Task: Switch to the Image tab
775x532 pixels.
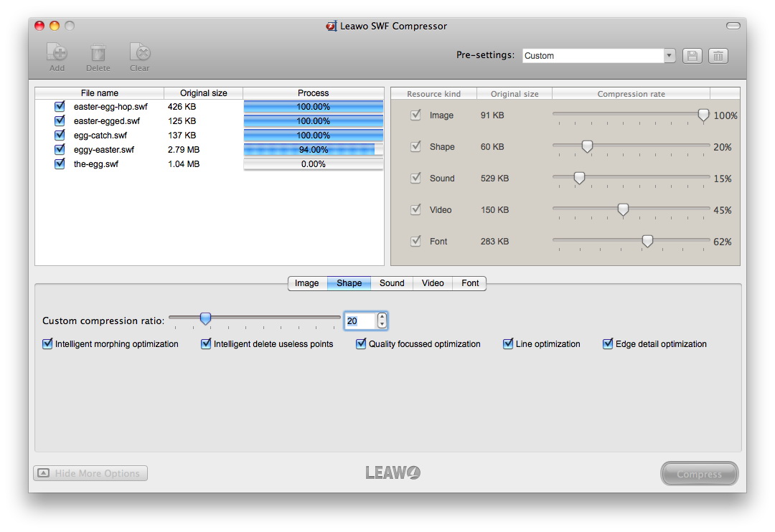Action: coord(307,283)
